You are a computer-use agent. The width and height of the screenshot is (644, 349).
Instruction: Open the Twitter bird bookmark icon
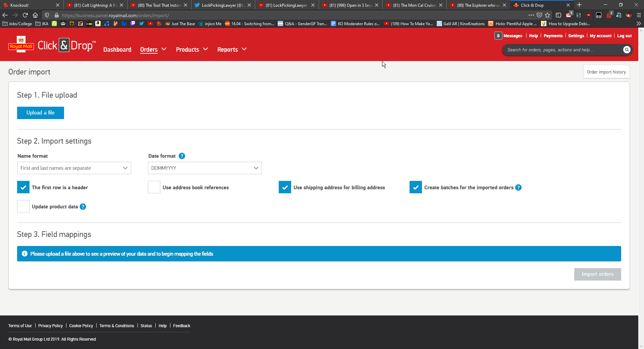tap(142, 23)
